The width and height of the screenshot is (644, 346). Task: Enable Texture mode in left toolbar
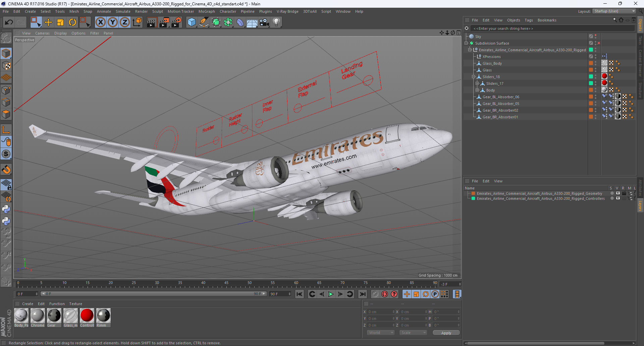click(x=6, y=66)
